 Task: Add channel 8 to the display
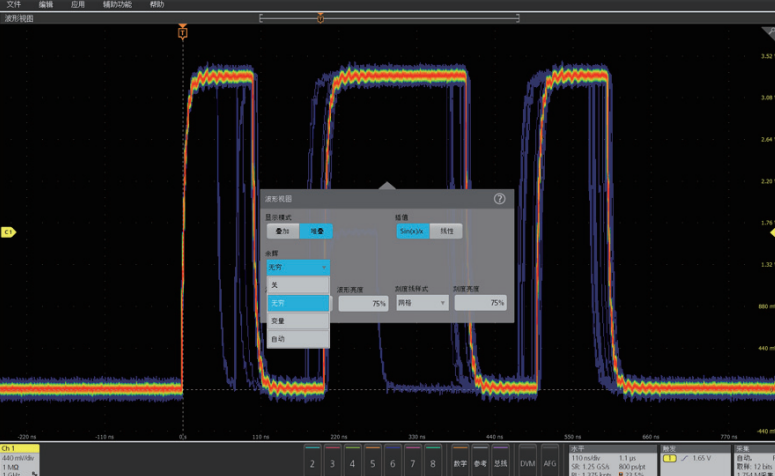[x=431, y=463]
